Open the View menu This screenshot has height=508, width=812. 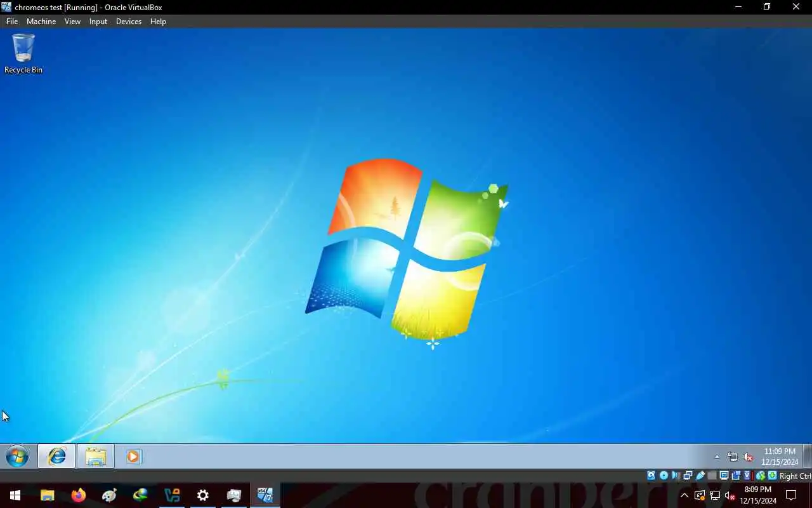pos(72,21)
